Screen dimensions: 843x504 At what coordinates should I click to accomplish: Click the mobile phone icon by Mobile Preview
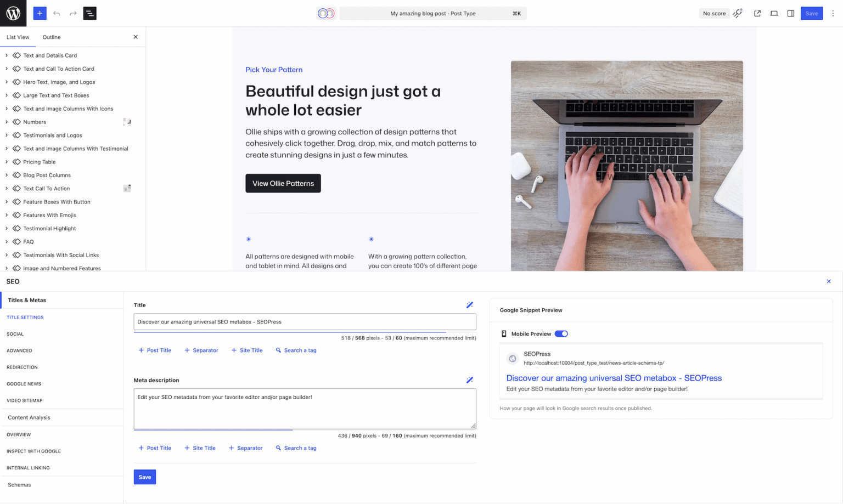pos(504,333)
